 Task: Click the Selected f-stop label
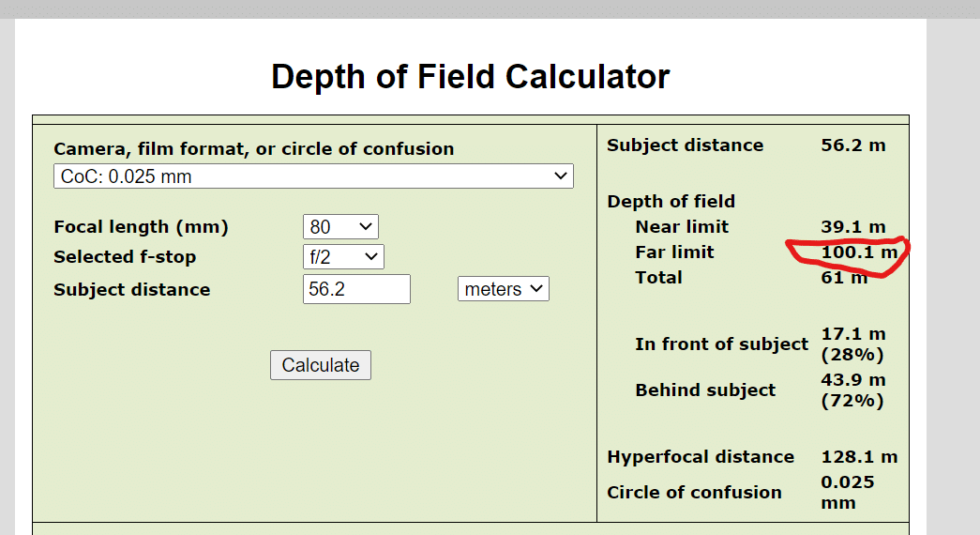click(125, 256)
